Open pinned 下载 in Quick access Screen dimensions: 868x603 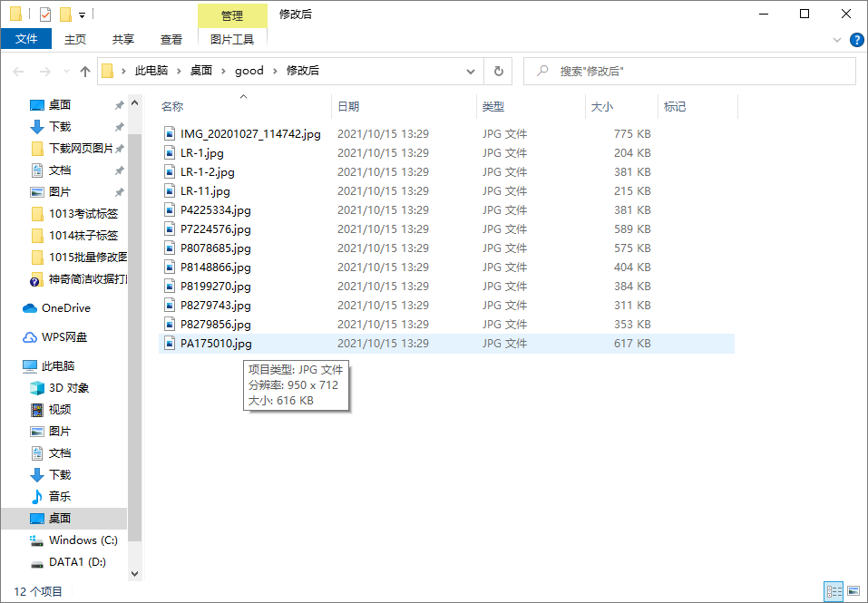coord(59,127)
